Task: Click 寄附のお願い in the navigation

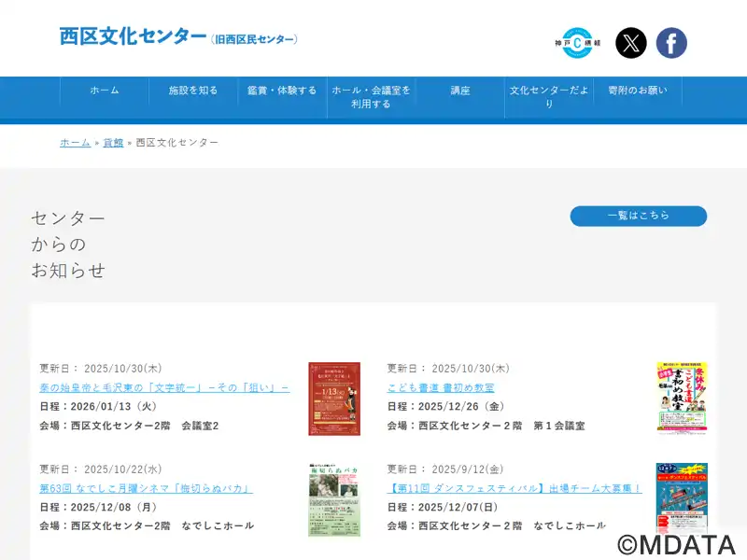Action: point(638,91)
